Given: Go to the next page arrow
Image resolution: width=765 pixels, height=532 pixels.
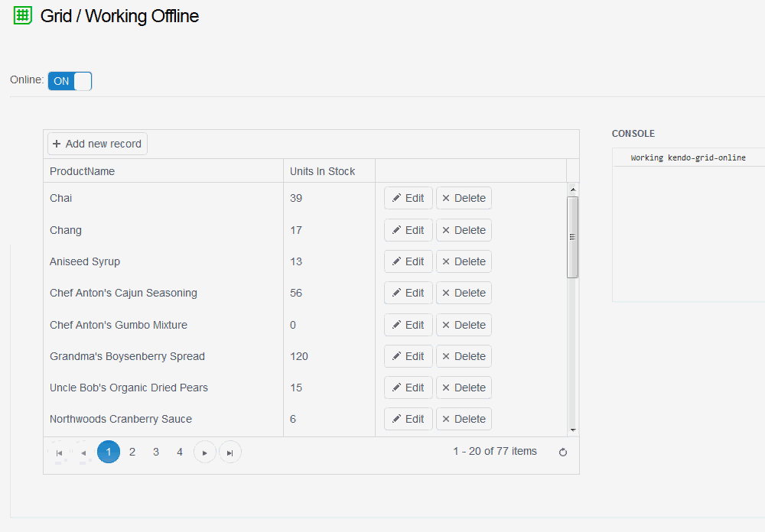Looking at the screenshot, I should [205, 453].
